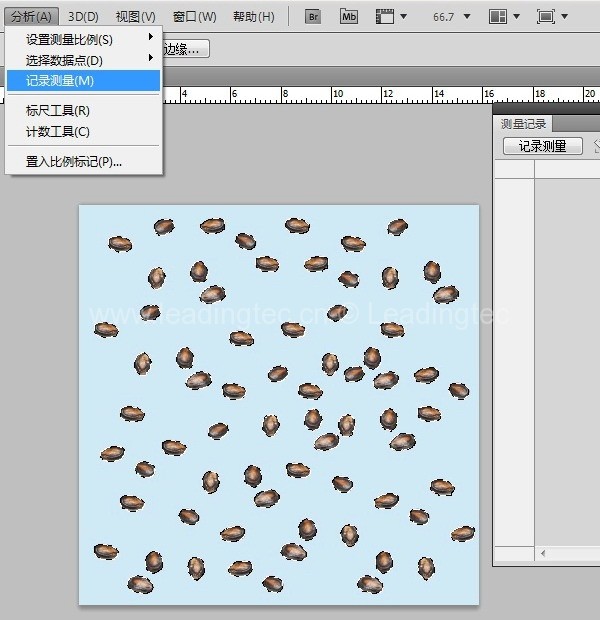Image resolution: width=600 pixels, height=620 pixels.
Task: Open Mini Bridge with the Mb icon
Action: [348, 17]
